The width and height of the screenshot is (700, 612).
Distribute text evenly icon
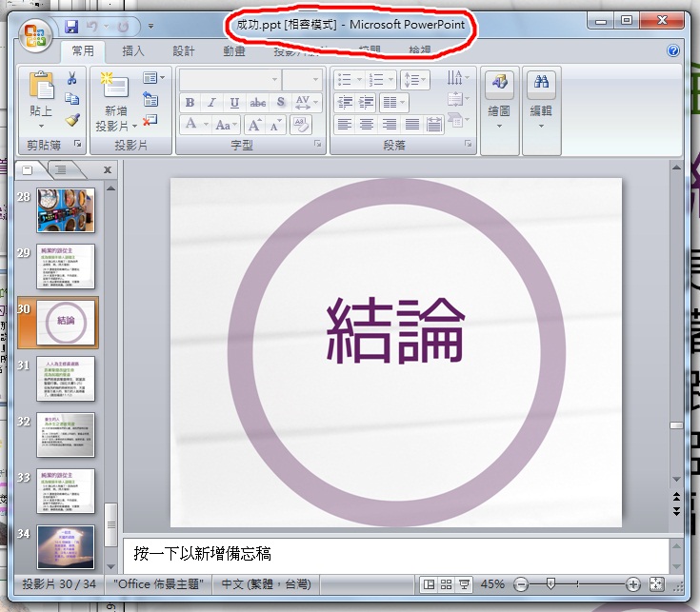(433, 124)
